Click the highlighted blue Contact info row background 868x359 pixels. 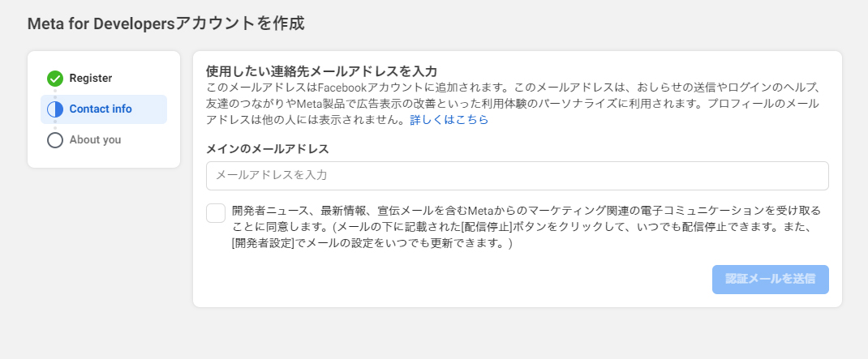coord(104,109)
